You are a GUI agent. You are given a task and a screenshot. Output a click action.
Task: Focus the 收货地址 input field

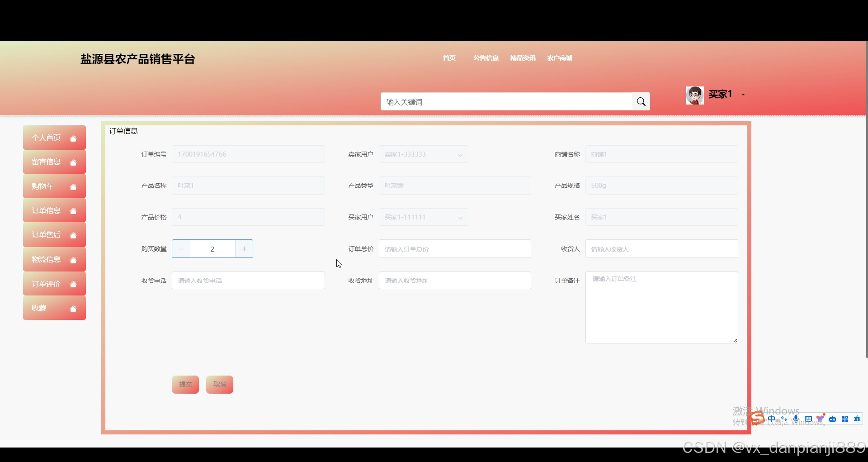pos(455,281)
